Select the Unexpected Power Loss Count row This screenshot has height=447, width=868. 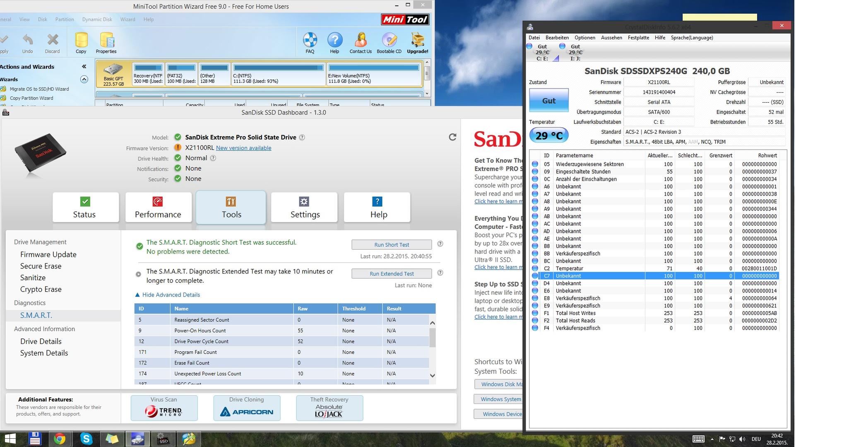coord(281,374)
